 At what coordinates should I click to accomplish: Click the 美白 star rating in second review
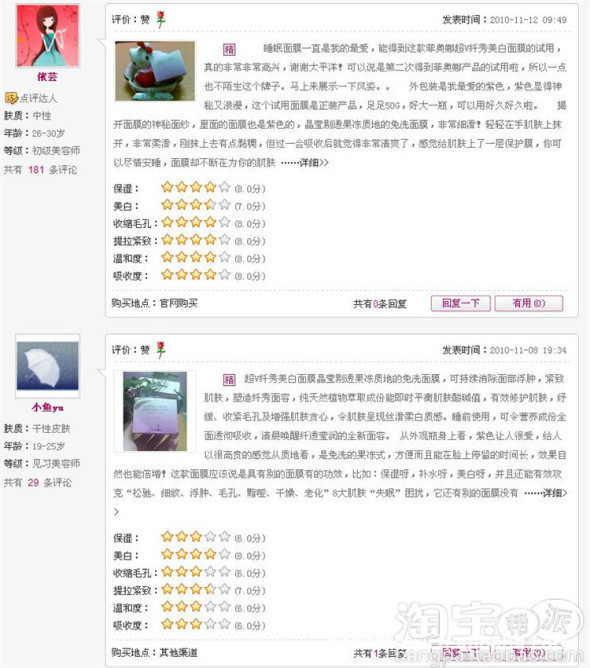click(x=196, y=554)
